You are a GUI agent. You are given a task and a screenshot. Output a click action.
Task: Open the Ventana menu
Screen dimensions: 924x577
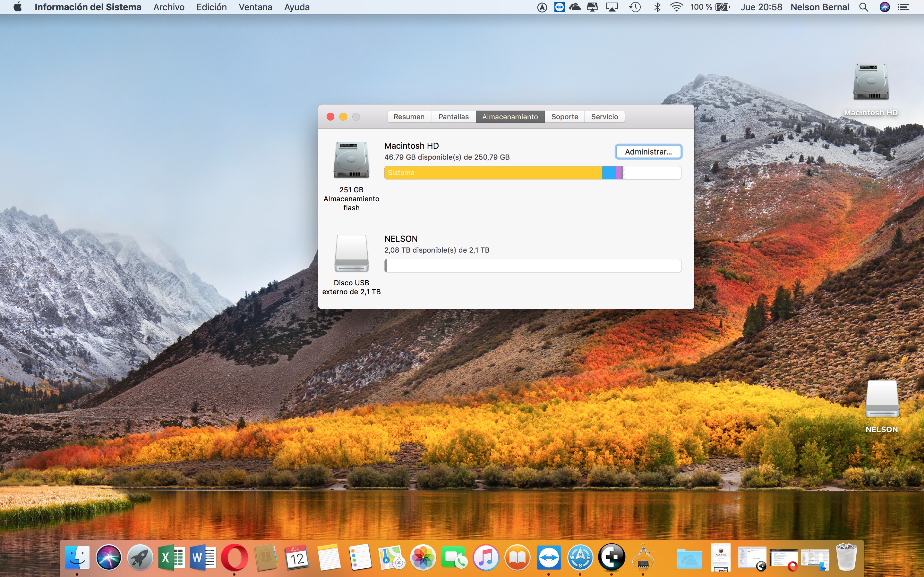(x=255, y=7)
